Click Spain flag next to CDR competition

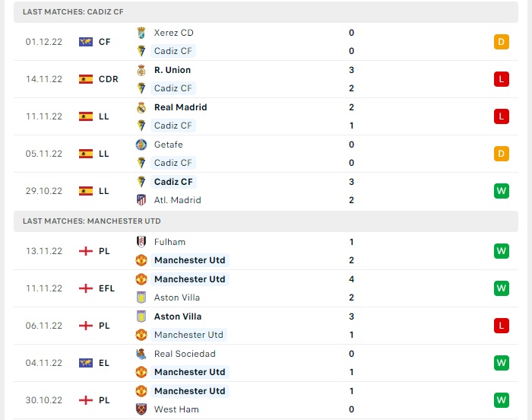tap(86, 79)
